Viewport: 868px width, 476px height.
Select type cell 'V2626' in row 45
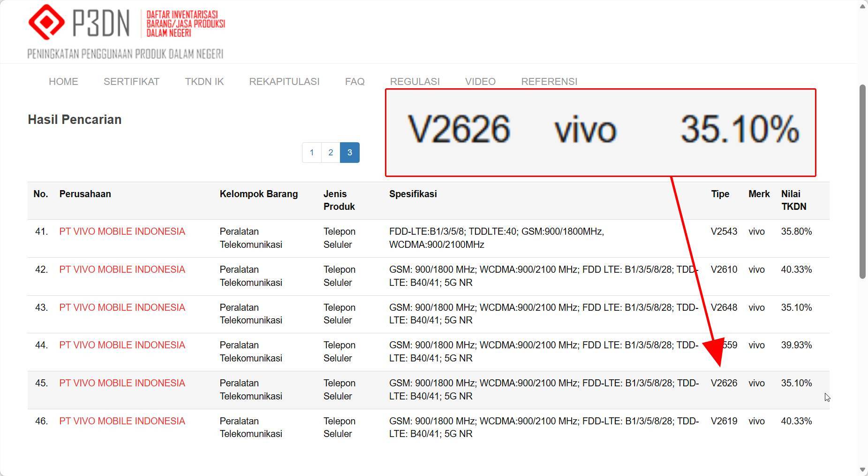724,383
